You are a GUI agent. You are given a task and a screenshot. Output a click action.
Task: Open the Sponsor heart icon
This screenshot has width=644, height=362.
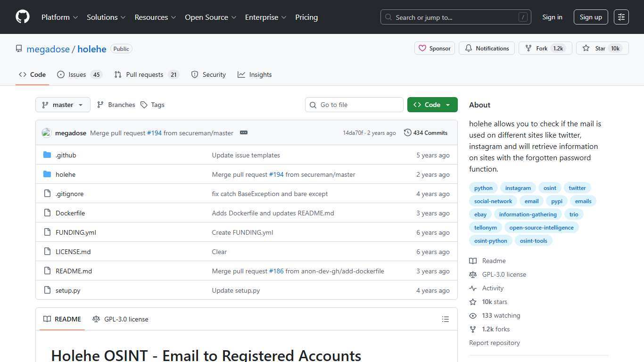(423, 48)
